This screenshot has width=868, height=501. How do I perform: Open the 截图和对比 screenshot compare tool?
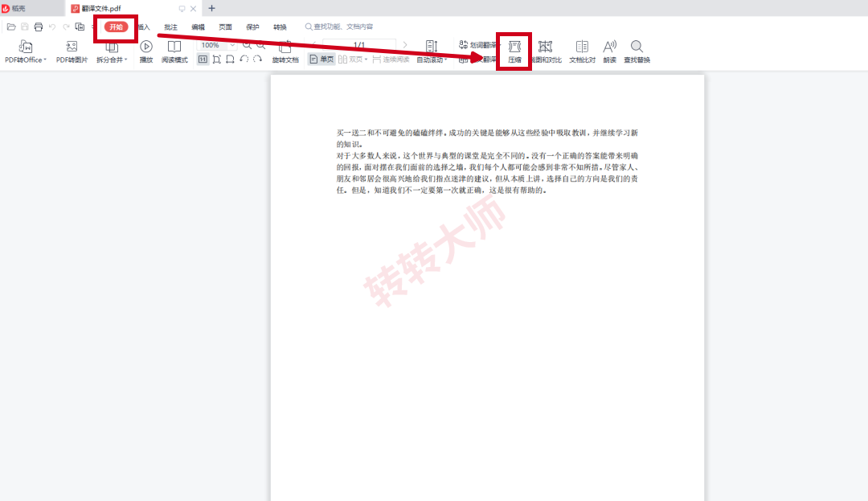pos(546,51)
